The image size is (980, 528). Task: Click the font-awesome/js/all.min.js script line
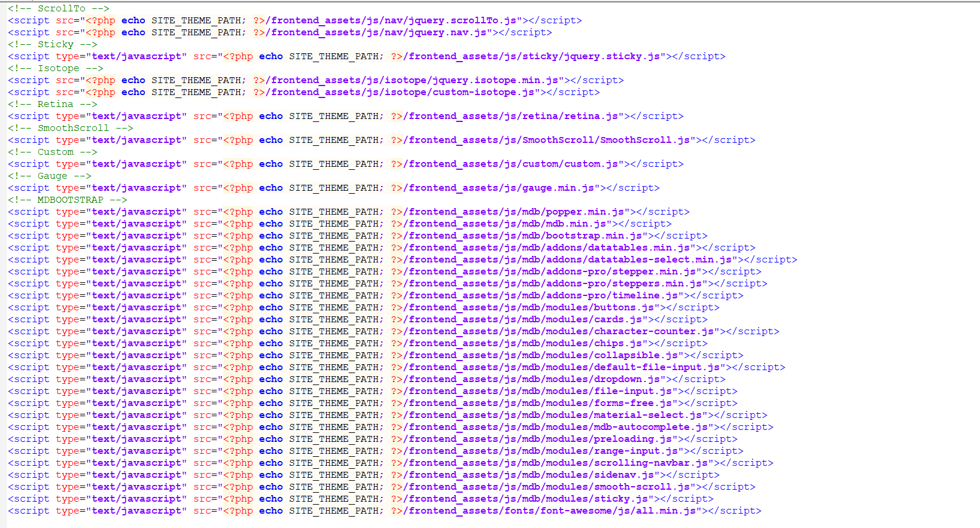[x=385, y=511]
